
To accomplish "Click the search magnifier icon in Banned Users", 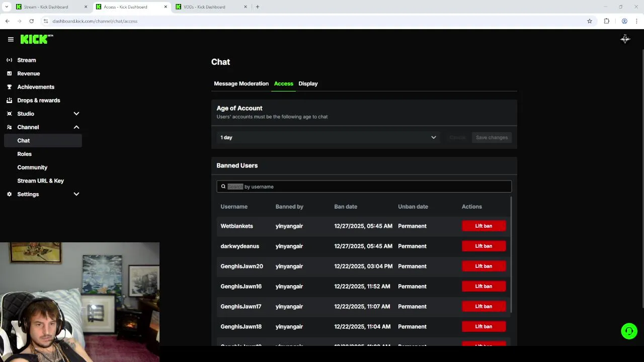I will (223, 187).
